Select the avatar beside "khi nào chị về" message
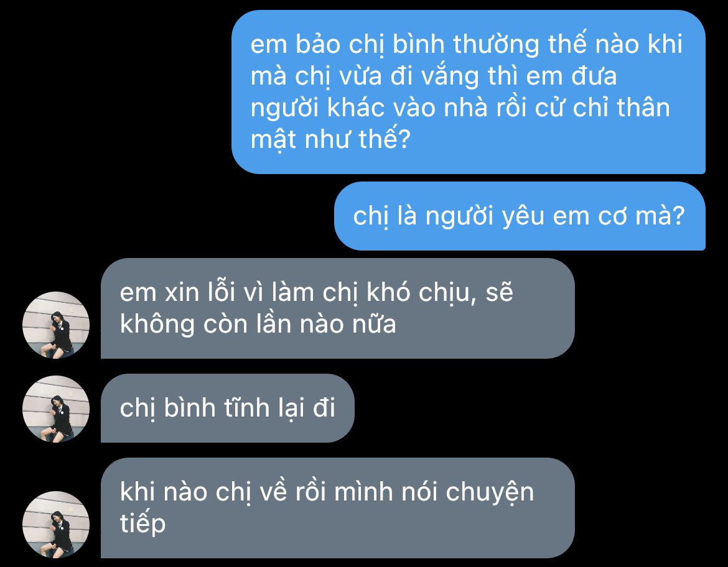 [56, 524]
